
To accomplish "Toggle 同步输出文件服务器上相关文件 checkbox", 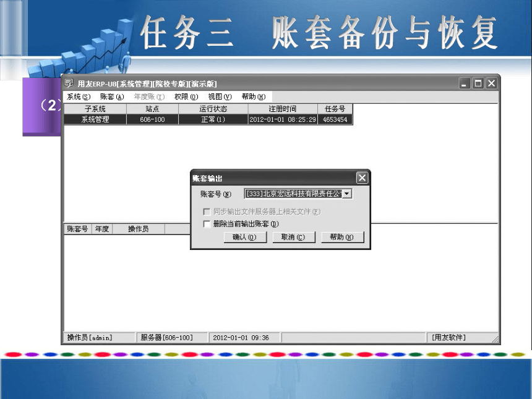I will point(206,212).
